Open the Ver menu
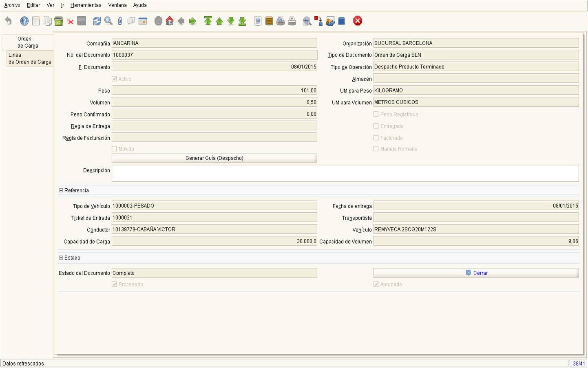Screen dimensions: 588x368 (51, 5)
